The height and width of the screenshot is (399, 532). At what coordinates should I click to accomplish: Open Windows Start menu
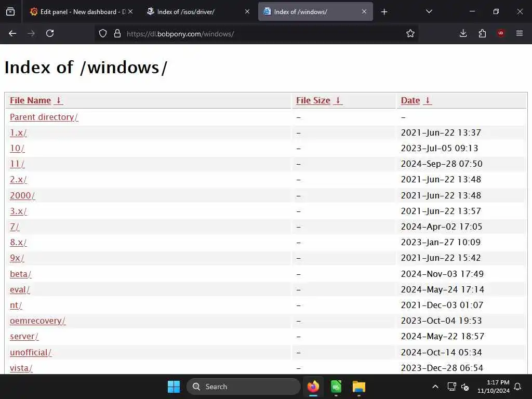click(x=174, y=387)
